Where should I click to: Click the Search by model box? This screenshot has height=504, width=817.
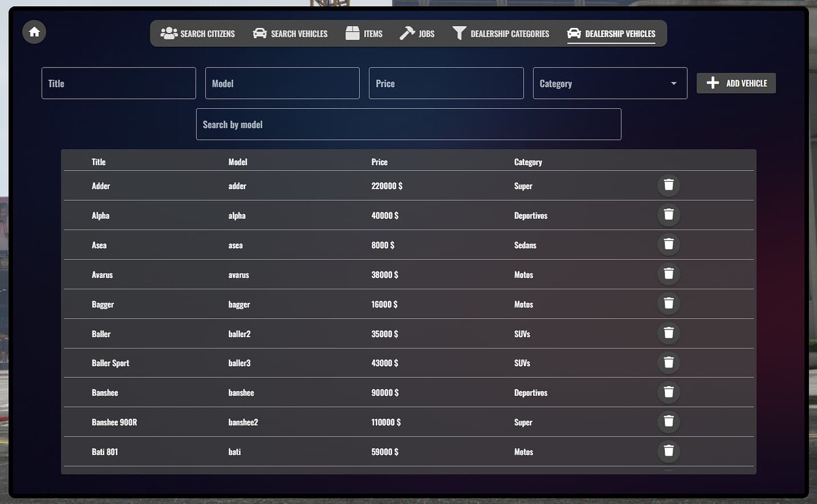tap(408, 124)
